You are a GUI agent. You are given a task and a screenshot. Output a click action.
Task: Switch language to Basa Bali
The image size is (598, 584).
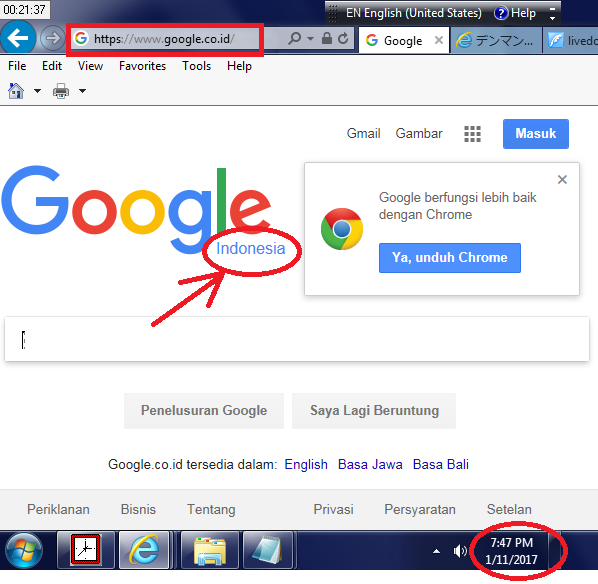coord(440,464)
